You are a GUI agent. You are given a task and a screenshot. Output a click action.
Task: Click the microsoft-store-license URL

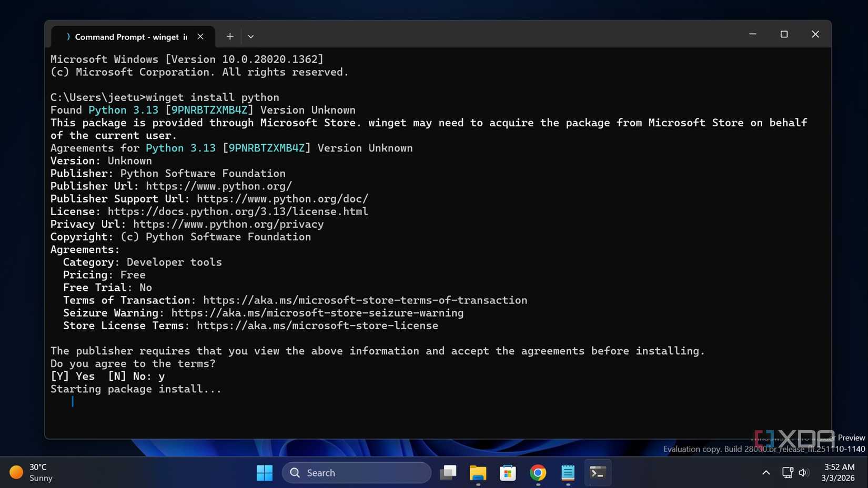[317, 326]
